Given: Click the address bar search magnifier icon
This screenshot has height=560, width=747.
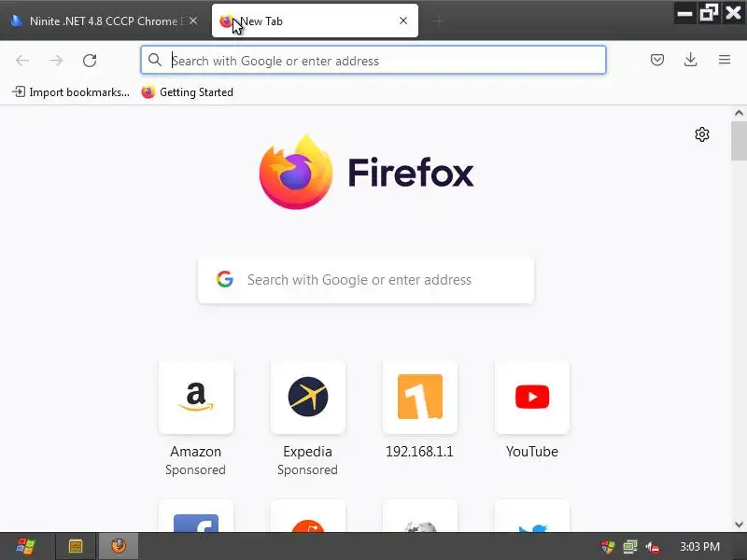Looking at the screenshot, I should coord(154,60).
